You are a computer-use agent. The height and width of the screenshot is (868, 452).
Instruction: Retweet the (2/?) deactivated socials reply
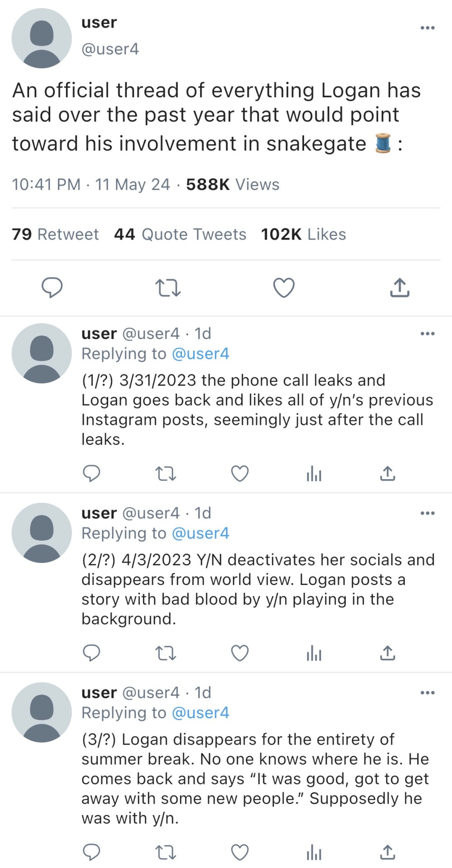tap(166, 653)
